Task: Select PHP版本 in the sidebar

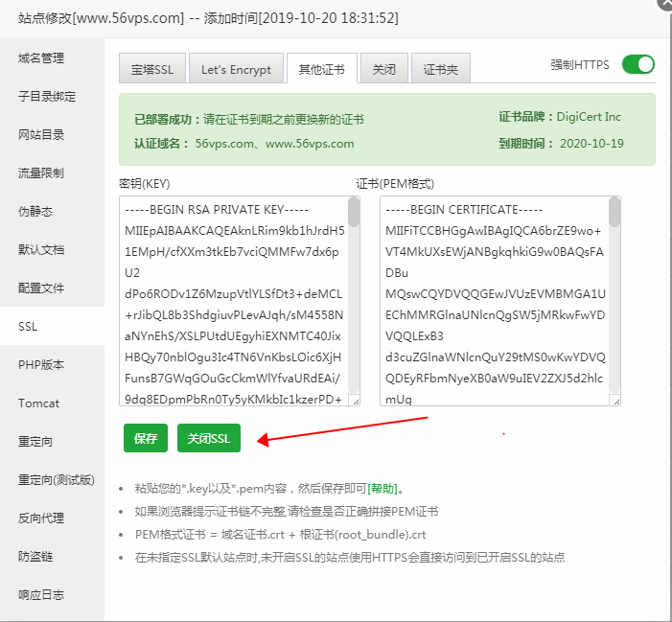Action: pos(41,364)
